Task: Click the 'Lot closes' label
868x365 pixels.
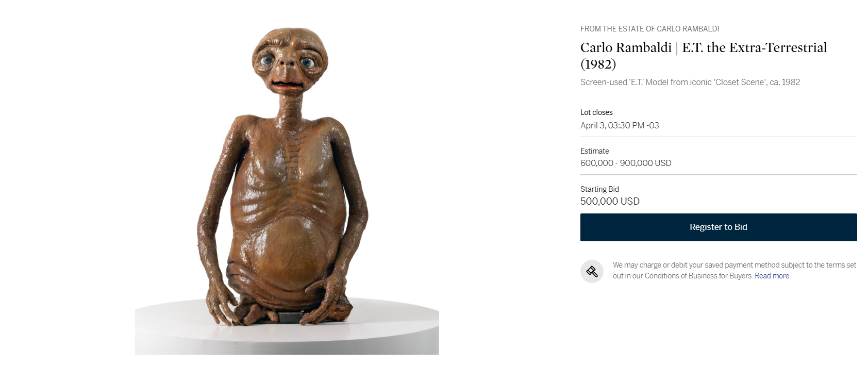Action: pos(596,112)
